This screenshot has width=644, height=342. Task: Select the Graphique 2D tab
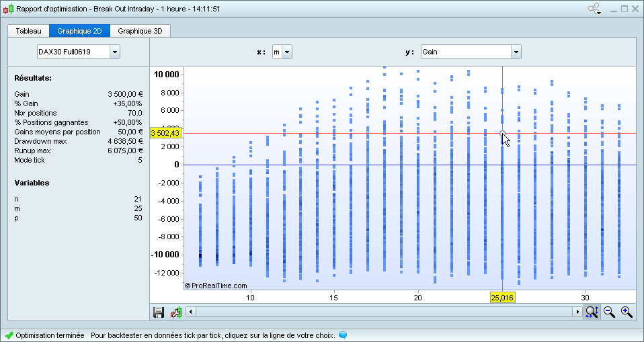tap(79, 31)
